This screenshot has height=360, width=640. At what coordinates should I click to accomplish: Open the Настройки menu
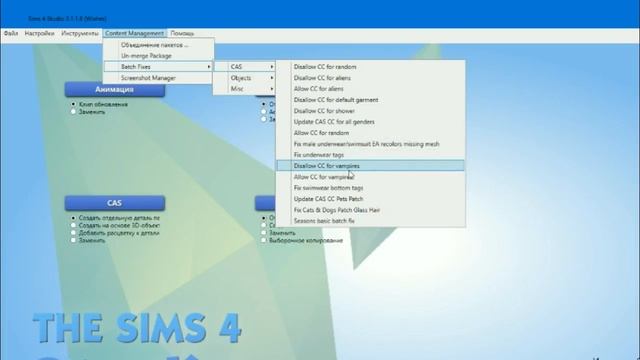click(39, 33)
